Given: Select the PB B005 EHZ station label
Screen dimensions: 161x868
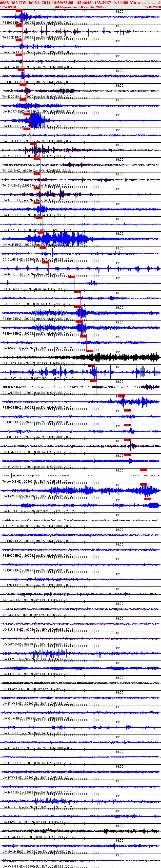Looking at the screenshot, I should pyautogui.click(x=37, y=423).
